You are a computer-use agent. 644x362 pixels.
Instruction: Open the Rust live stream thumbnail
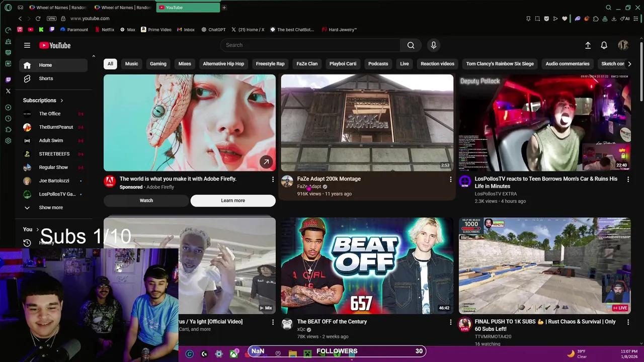point(544,265)
